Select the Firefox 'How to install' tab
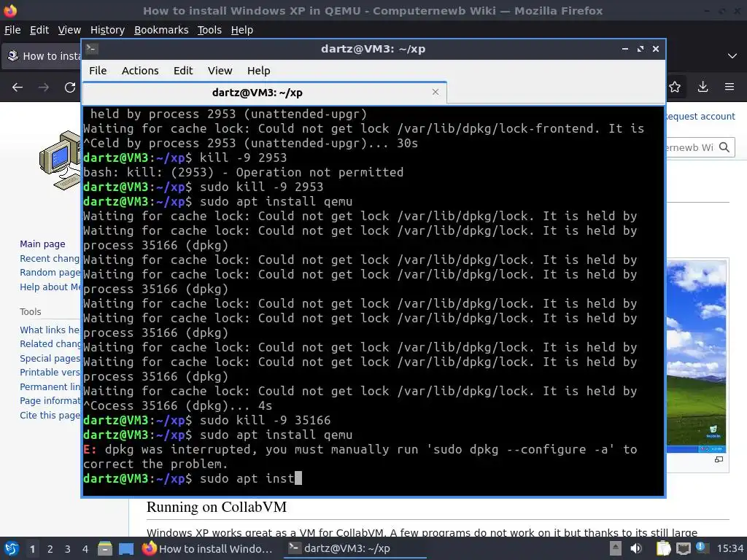This screenshot has width=747, height=560. click(x=43, y=56)
